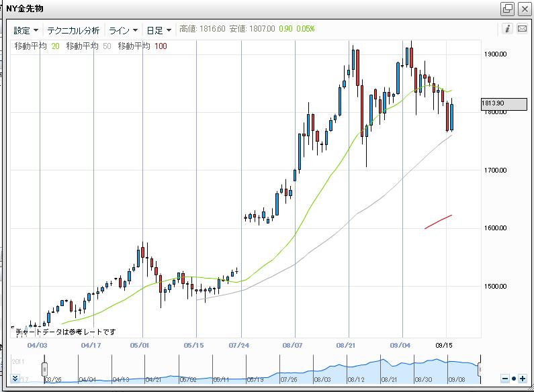Click the 05/15 date axis label
This screenshot has width=534, height=392.
(193, 346)
